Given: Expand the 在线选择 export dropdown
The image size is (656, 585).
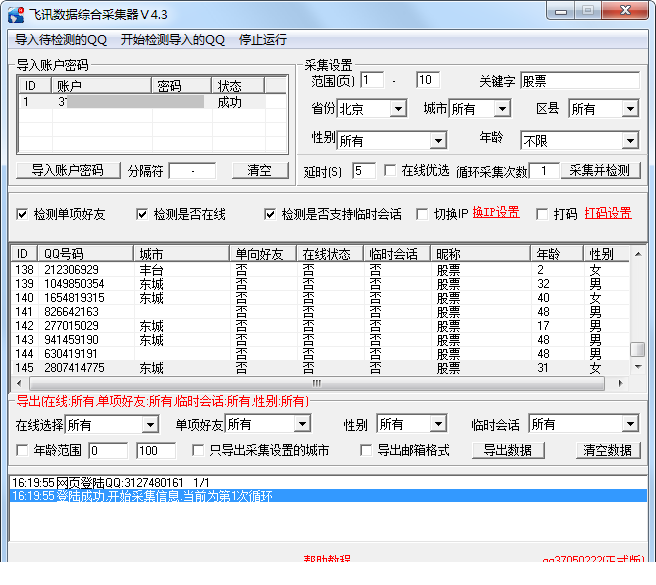Looking at the screenshot, I should click(x=150, y=425).
